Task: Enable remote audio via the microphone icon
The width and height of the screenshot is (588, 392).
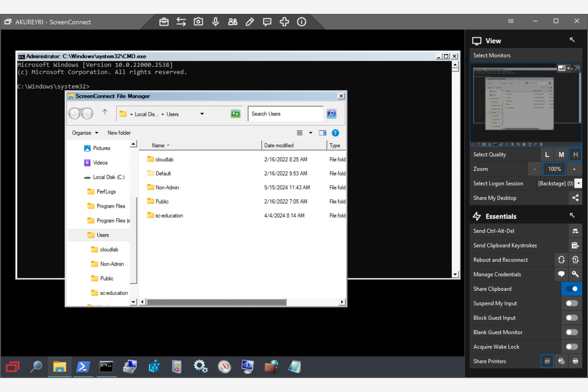Action: click(x=215, y=22)
